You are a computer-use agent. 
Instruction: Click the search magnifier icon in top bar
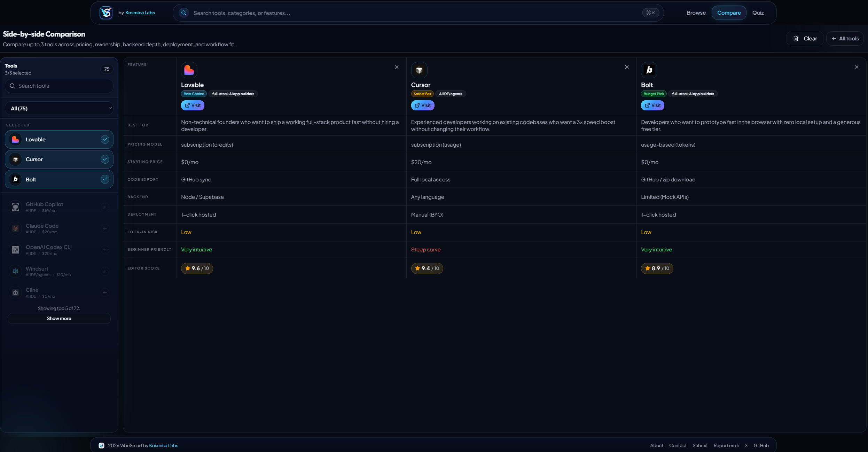pos(183,13)
